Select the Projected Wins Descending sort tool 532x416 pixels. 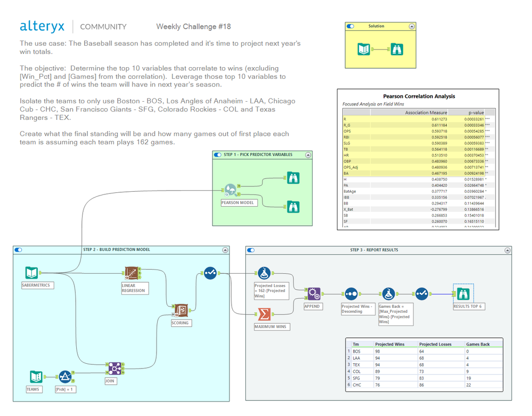[x=351, y=294]
